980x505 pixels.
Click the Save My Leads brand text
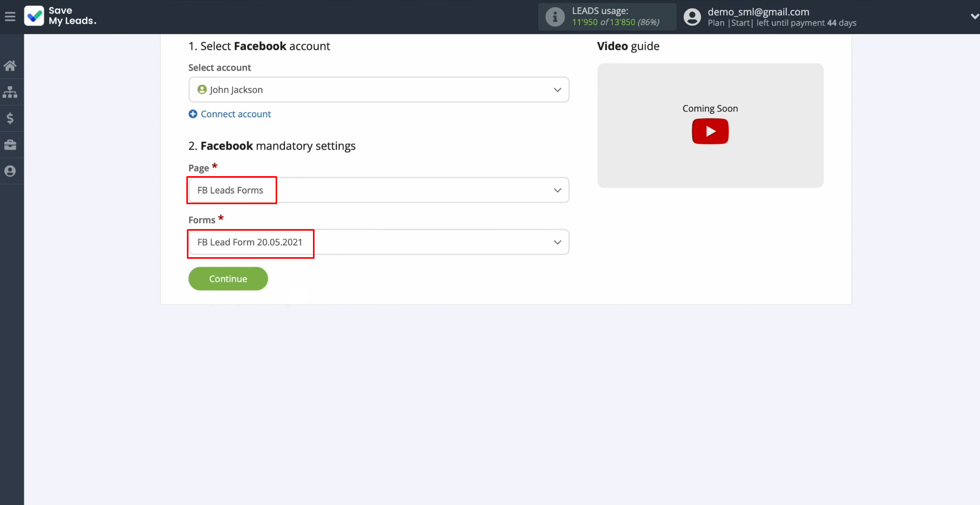[x=72, y=16]
